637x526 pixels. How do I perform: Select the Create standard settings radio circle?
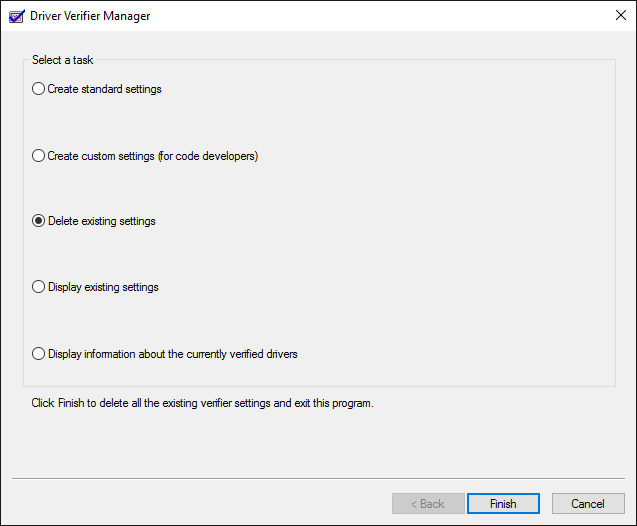click(x=38, y=89)
